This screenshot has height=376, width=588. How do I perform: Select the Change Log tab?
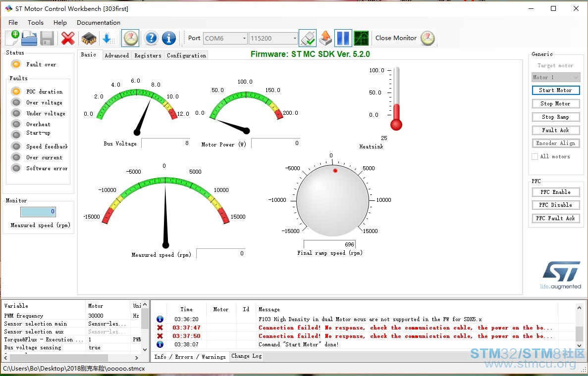(246, 356)
